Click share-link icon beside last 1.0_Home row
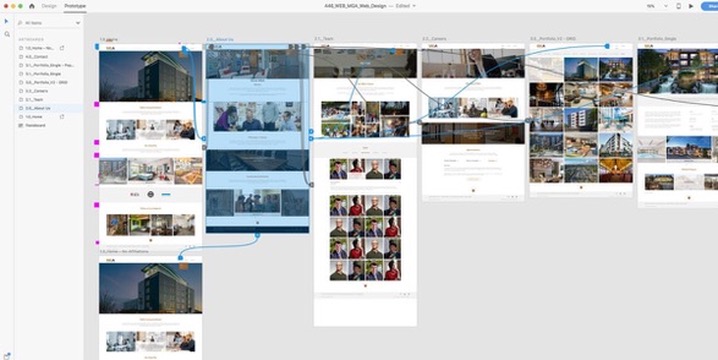Viewport: 718px width, 360px height. coord(62,117)
